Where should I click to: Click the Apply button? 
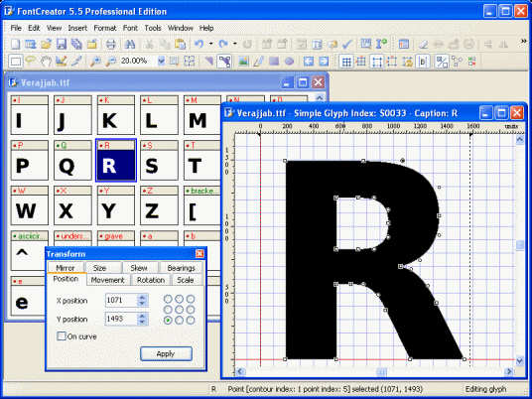click(166, 354)
